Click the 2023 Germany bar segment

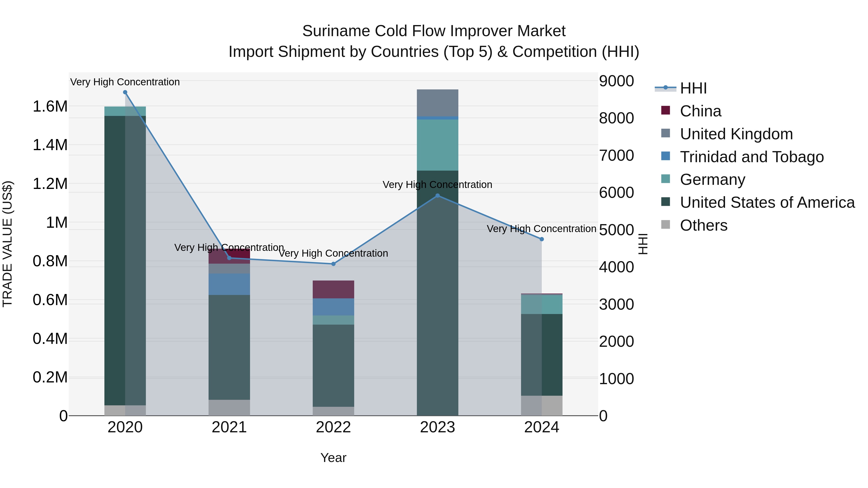tap(437, 145)
